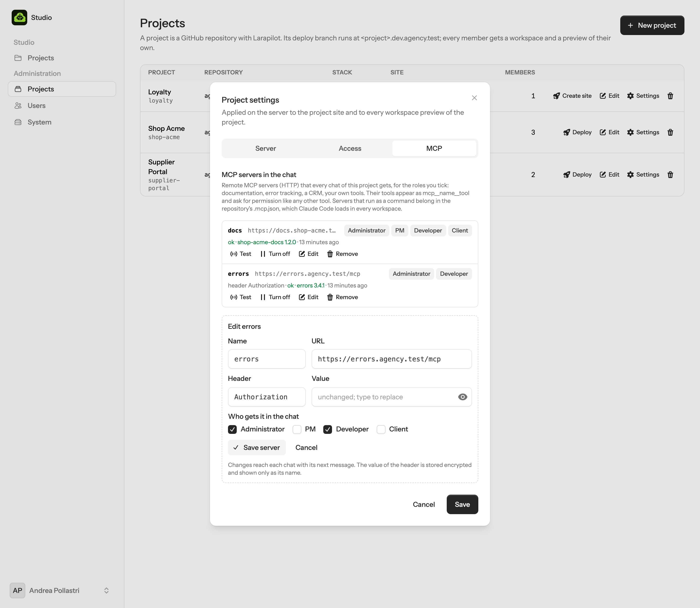Image resolution: width=700 pixels, height=608 pixels.
Task: Delete the Loyalty project with trash icon
Action: click(x=670, y=96)
